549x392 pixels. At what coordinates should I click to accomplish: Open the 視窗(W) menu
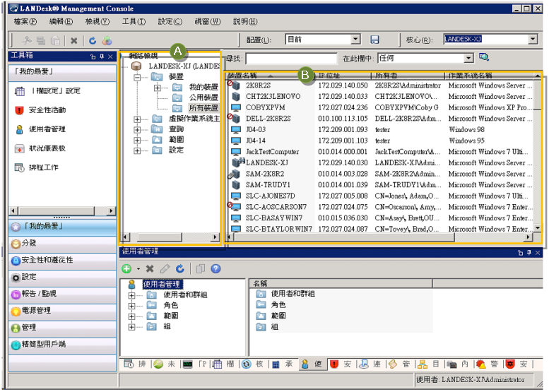(208, 22)
